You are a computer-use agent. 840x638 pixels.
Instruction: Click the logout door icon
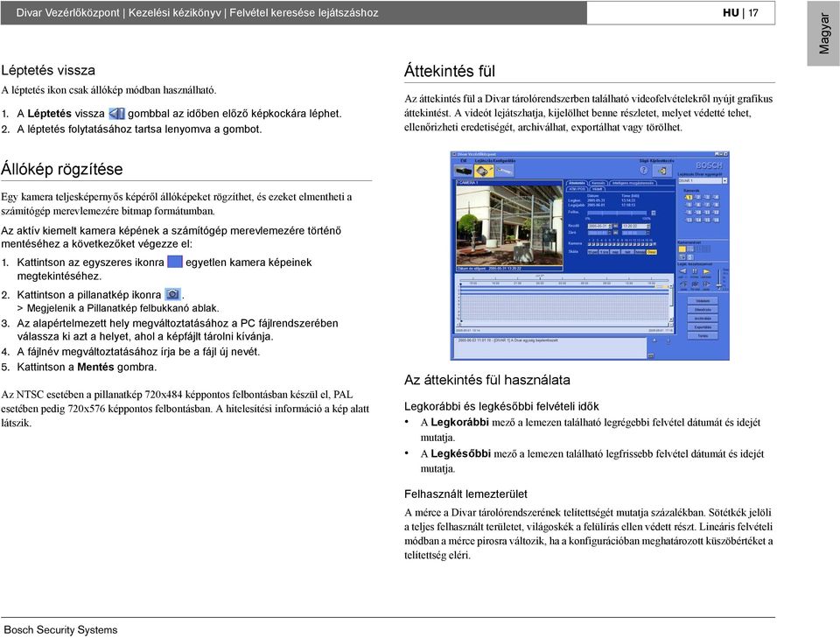(x=662, y=171)
